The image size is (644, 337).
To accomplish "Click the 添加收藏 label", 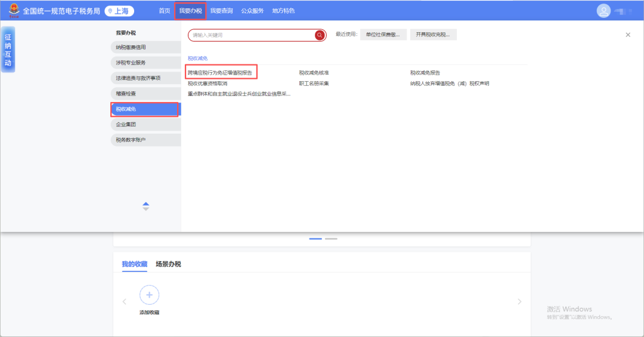I will tap(149, 313).
